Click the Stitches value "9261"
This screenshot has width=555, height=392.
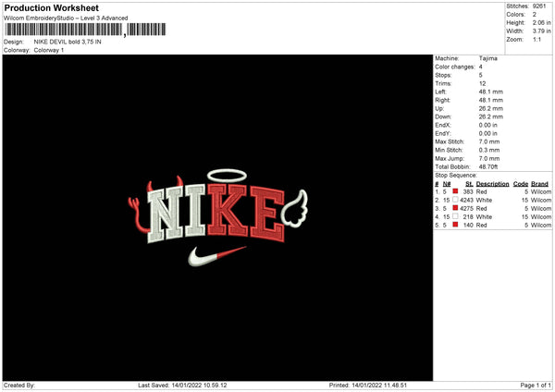tap(539, 6)
